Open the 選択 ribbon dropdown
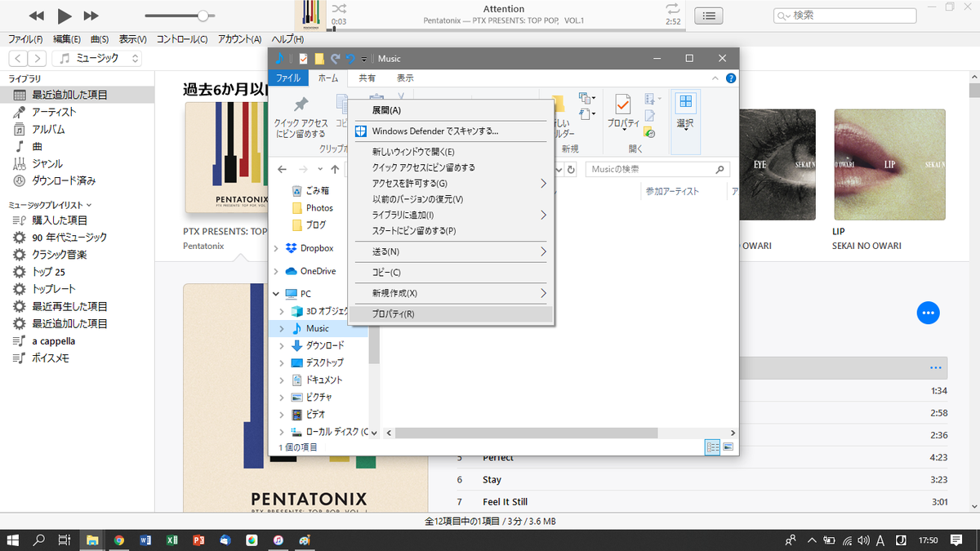980x551 pixels. click(x=685, y=113)
